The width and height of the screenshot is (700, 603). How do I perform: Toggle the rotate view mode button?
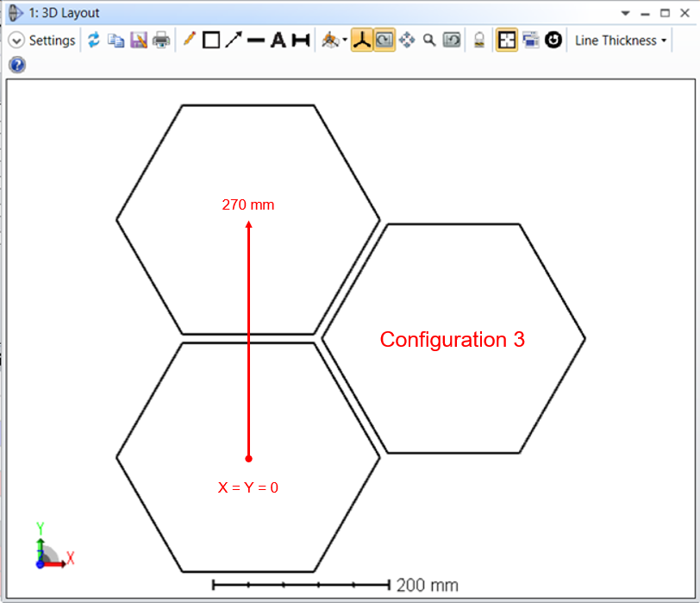click(384, 41)
